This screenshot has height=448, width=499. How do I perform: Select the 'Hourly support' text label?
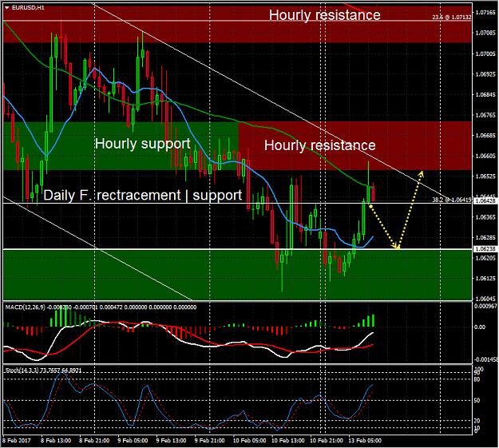143,144
